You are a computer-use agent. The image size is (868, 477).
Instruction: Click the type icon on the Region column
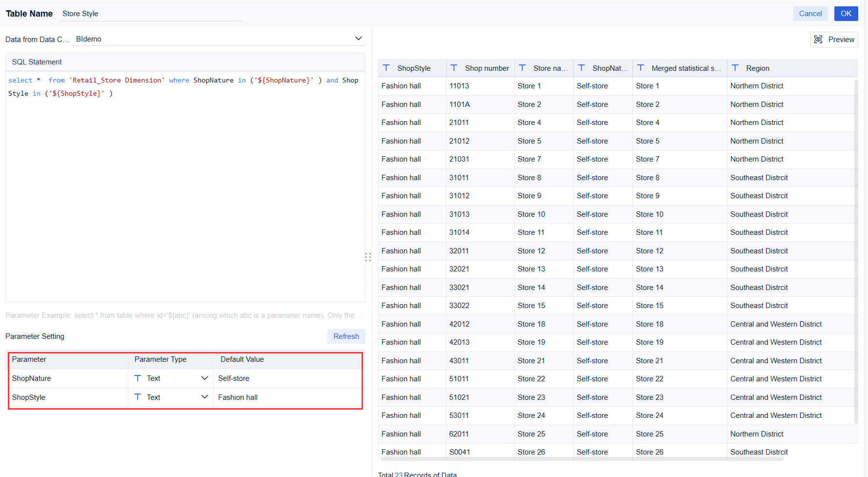[735, 68]
